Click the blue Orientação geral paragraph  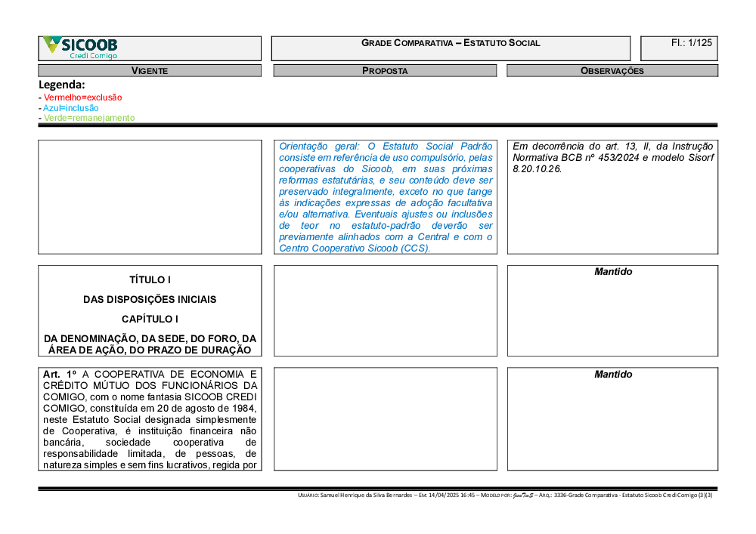point(386,196)
